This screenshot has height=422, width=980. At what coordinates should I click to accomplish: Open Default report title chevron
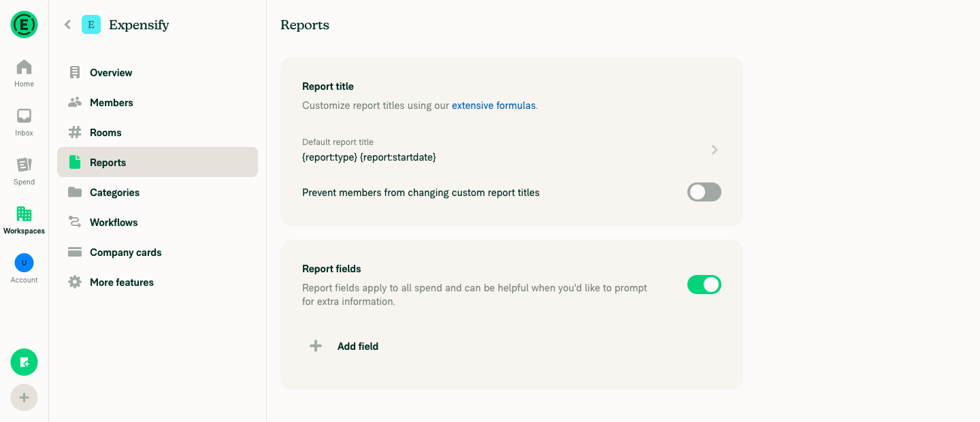coord(715,150)
